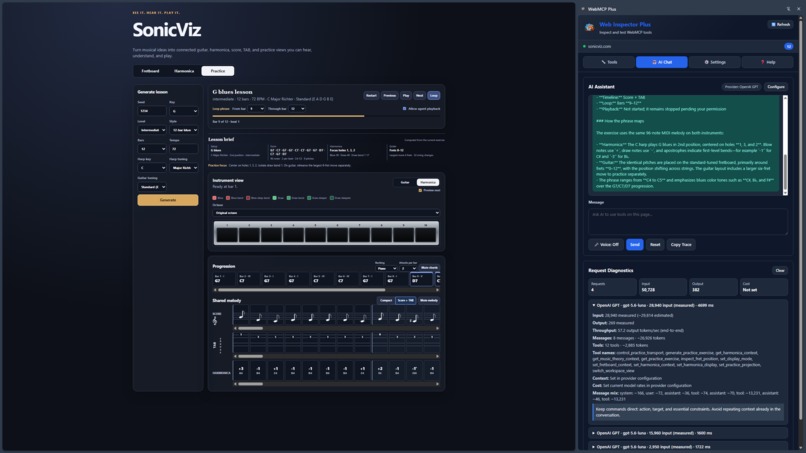Click the Provider OpenAI GPT badge
The width and height of the screenshot is (806, 453).
click(741, 87)
